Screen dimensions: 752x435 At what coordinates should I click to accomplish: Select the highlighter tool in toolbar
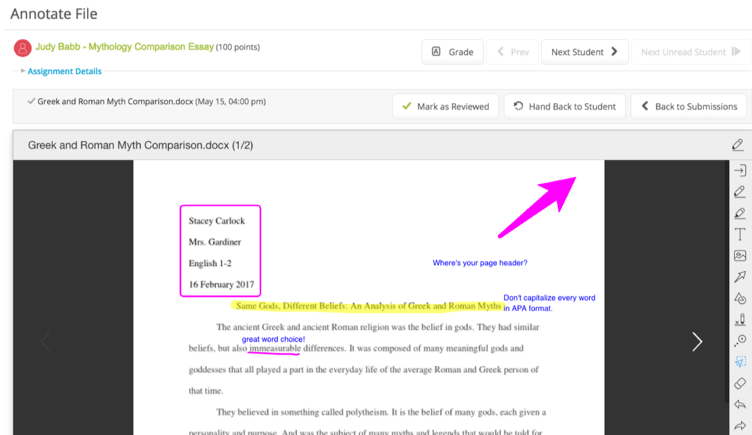(739, 213)
